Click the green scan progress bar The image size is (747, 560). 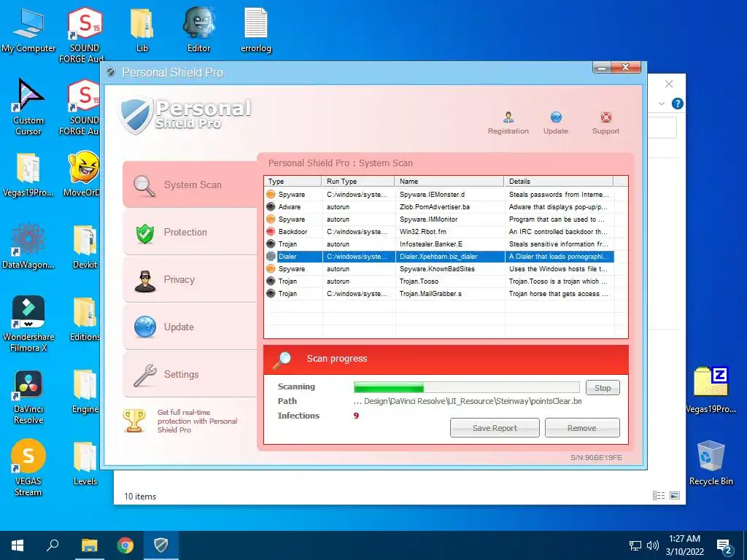(x=466, y=387)
